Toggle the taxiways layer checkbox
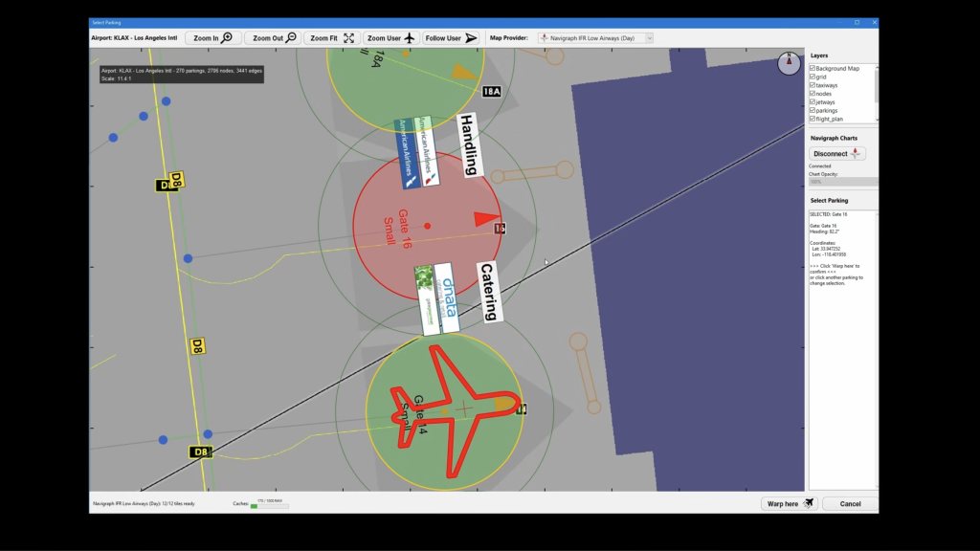The height and width of the screenshot is (551, 980). click(x=813, y=85)
